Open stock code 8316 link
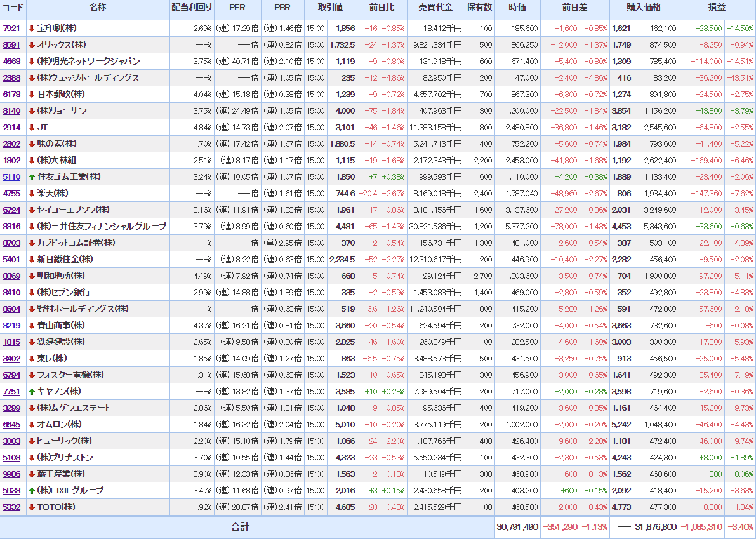756x539 pixels. [11, 226]
